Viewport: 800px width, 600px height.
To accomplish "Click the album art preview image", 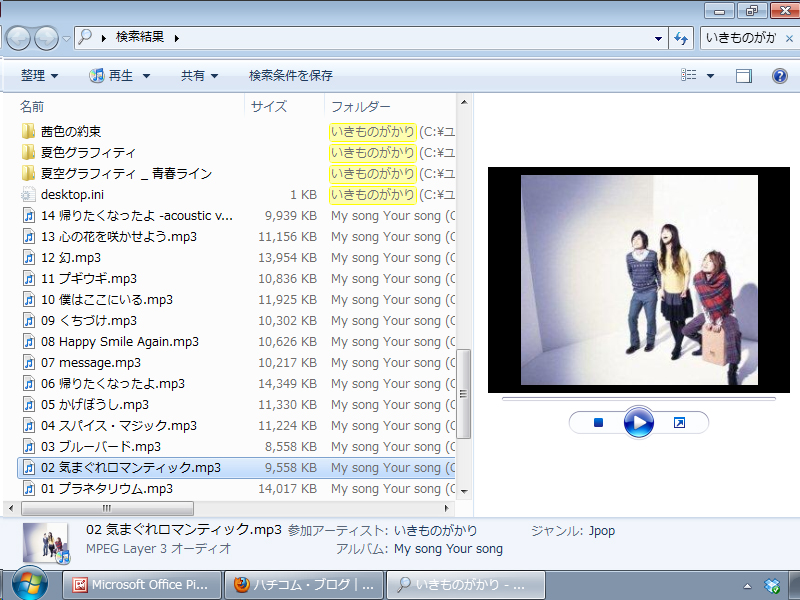I will pos(639,280).
